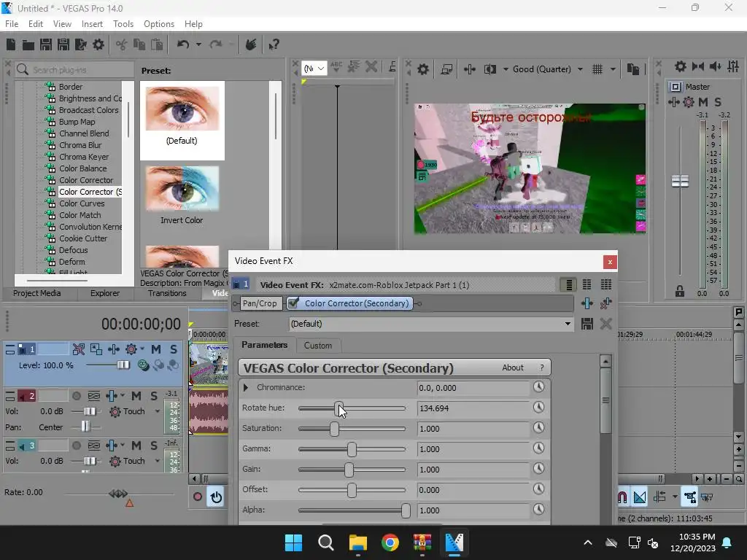Open Project Properties gear in main toolbar
The image size is (747, 560).
(x=98, y=44)
